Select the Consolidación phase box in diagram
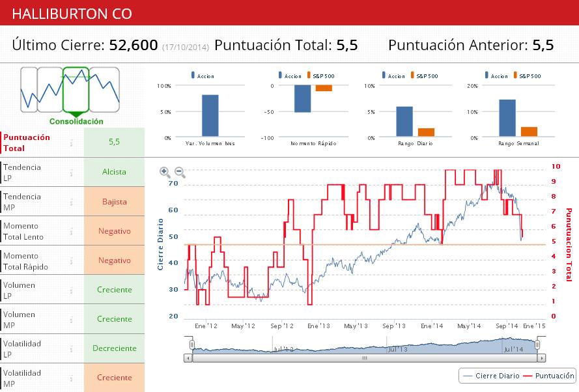Viewport: 579px width, 392px height. [x=76, y=90]
